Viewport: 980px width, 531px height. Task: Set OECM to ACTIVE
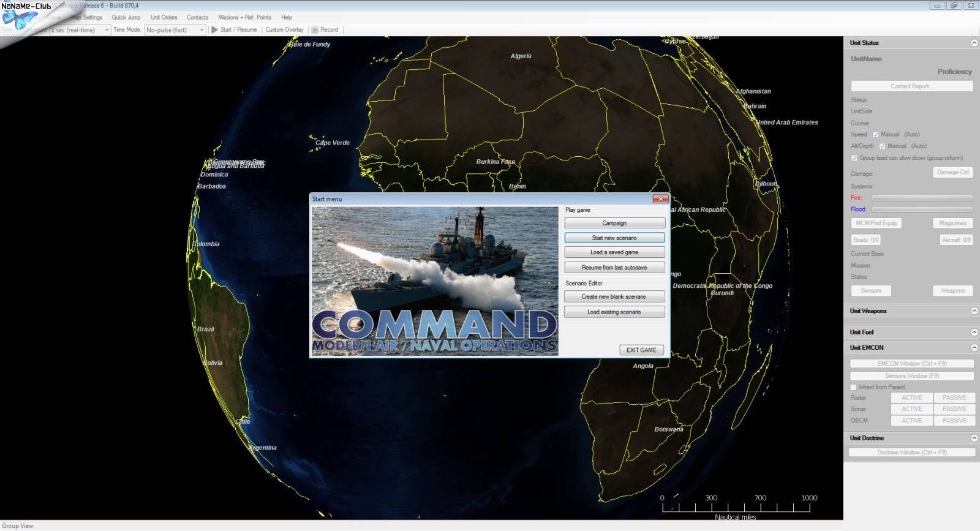click(911, 421)
